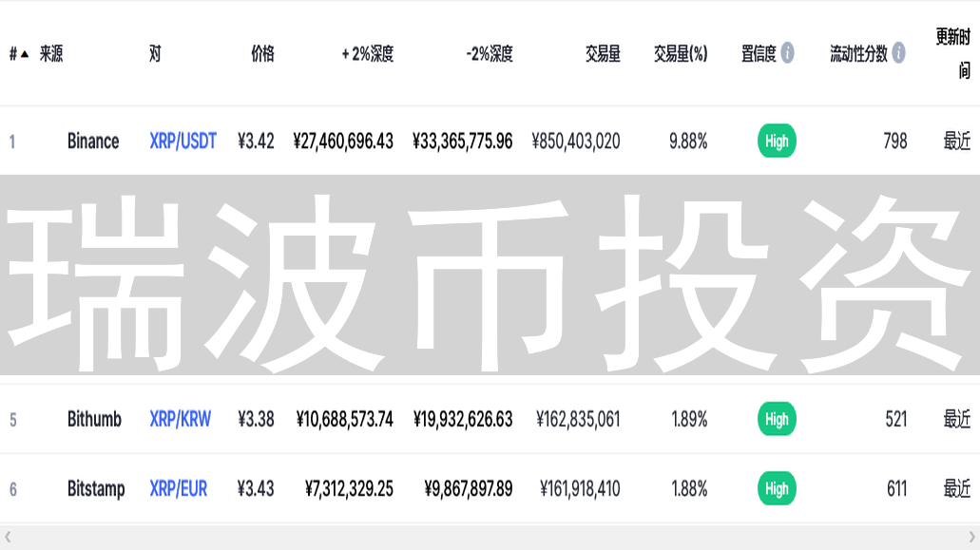980x550 pixels.
Task: Click volume value ¥161,918,410
Action: click(x=580, y=488)
